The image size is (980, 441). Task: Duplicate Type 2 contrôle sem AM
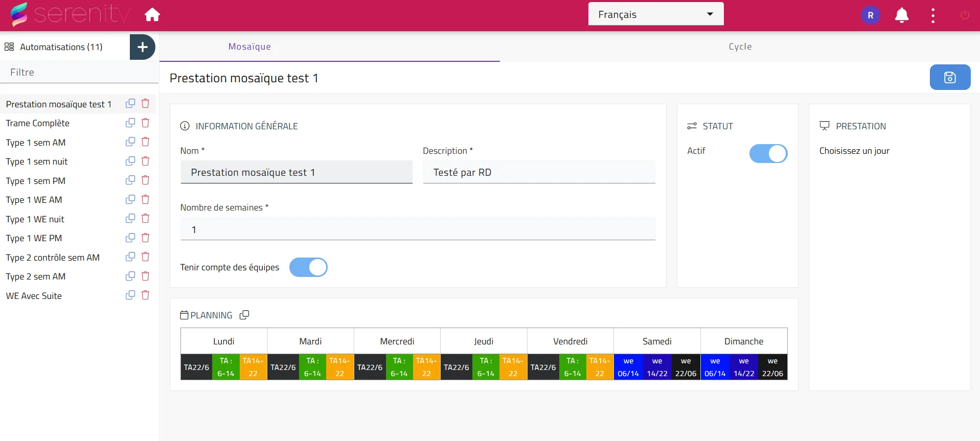tap(130, 257)
